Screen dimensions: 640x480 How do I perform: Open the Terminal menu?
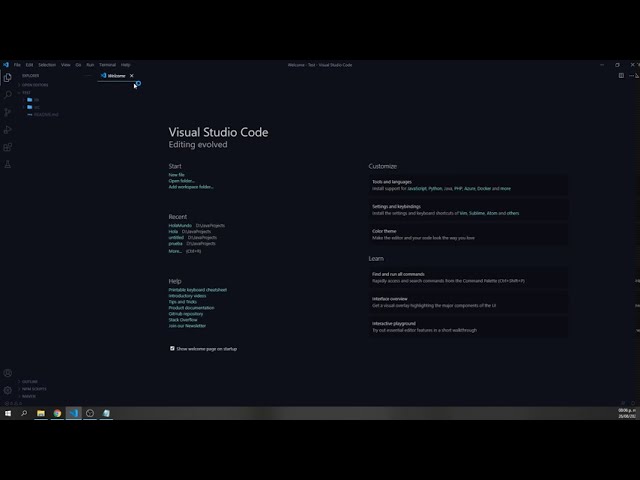(x=107, y=64)
